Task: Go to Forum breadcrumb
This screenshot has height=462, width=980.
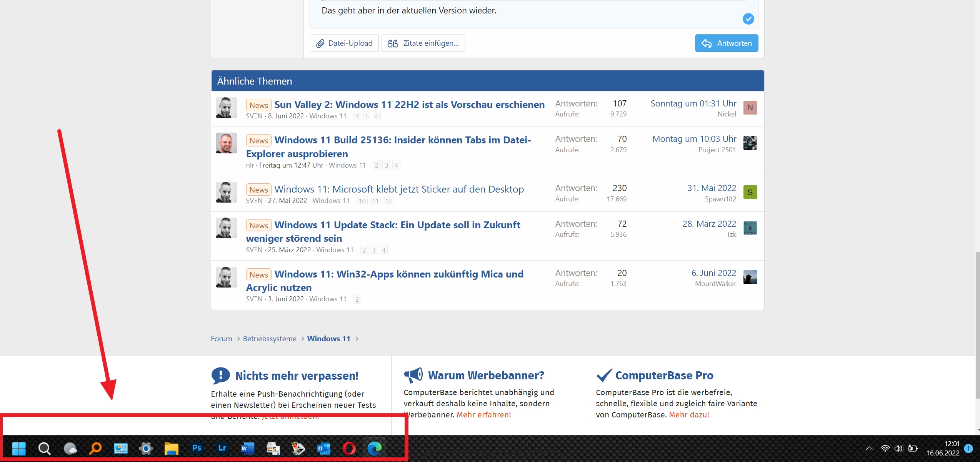Action: 221,339
